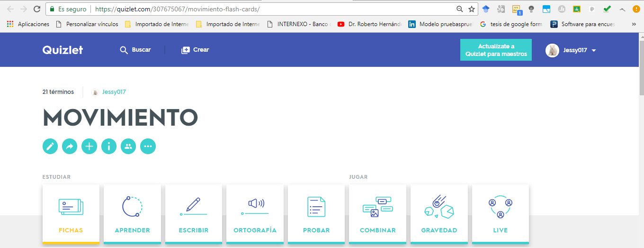Click the yellow badge extension icon
Image resolution: width=644 pixels, height=248 pixels.
517,9
